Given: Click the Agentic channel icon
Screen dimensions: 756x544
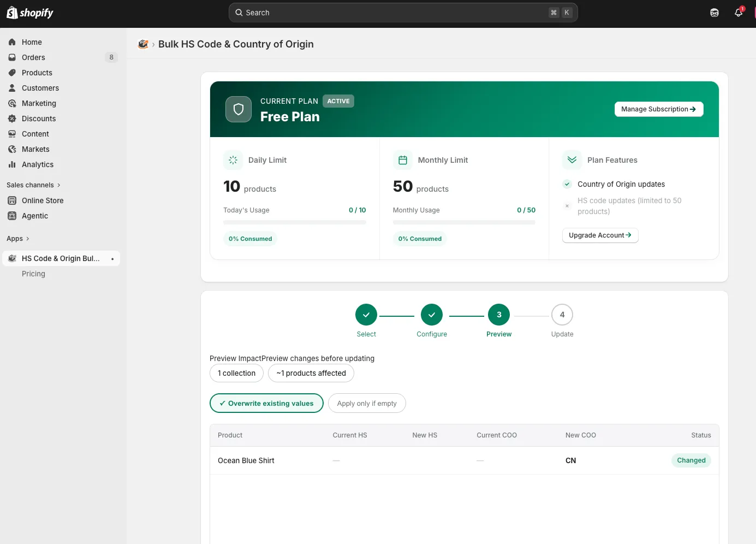Looking at the screenshot, I should (x=12, y=216).
